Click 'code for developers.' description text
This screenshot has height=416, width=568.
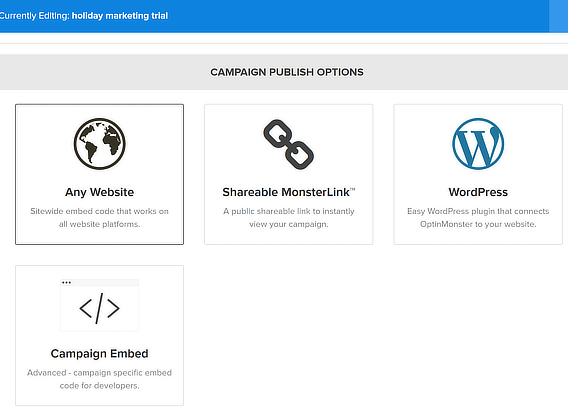[100, 386]
